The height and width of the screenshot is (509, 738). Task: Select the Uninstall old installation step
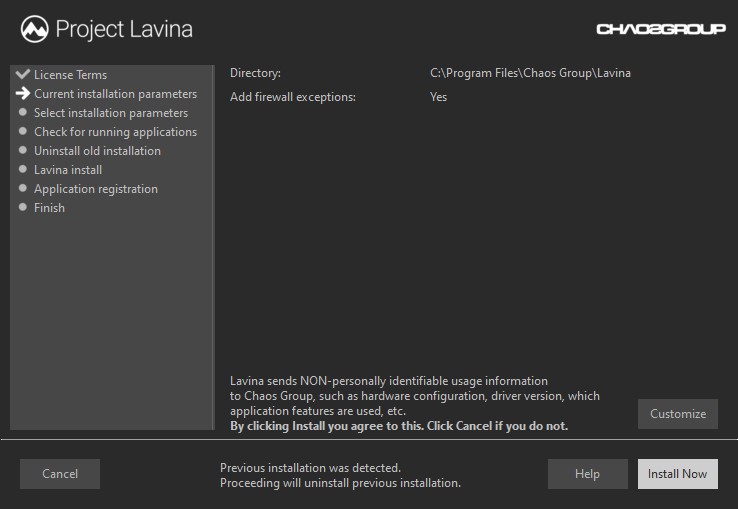click(x=97, y=151)
